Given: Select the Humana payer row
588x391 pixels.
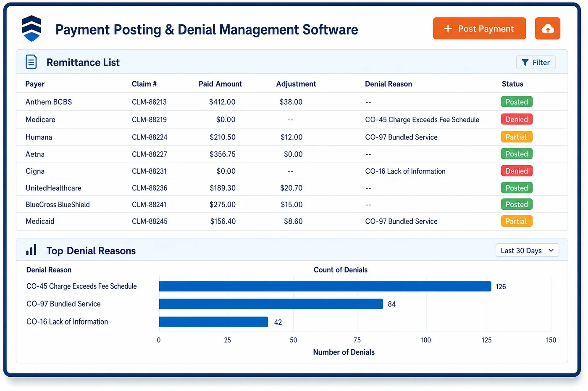Looking at the screenshot, I should (x=292, y=137).
